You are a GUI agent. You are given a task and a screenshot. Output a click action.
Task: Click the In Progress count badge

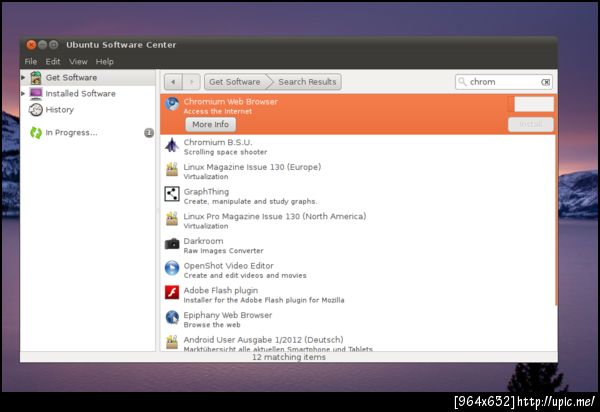pos(149,133)
